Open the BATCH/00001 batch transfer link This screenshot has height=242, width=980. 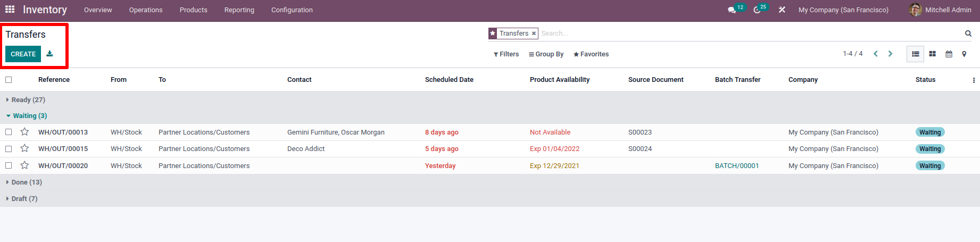[x=736, y=165]
